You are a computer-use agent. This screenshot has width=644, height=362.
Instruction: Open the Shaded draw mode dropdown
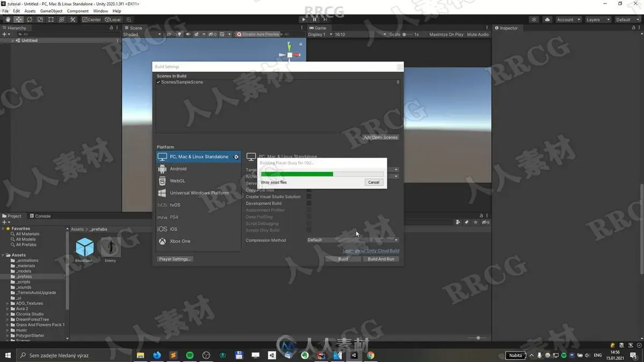(142, 34)
